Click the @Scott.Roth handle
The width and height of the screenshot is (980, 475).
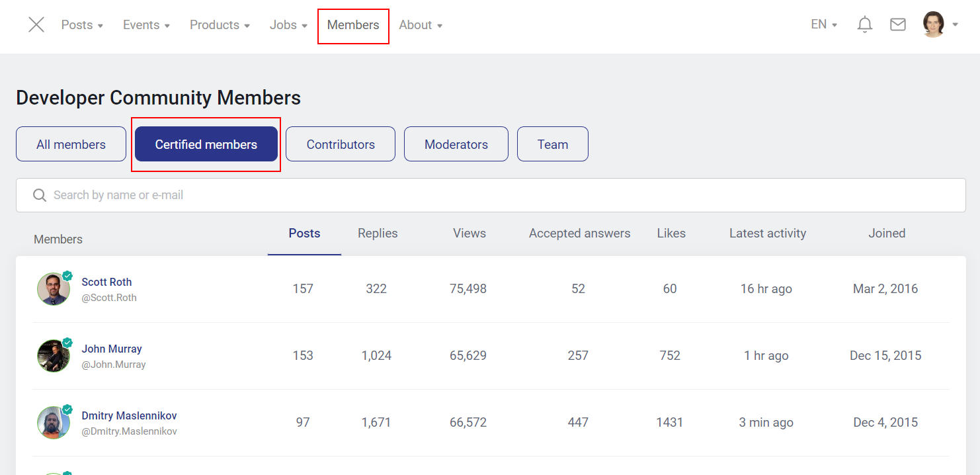click(x=109, y=298)
